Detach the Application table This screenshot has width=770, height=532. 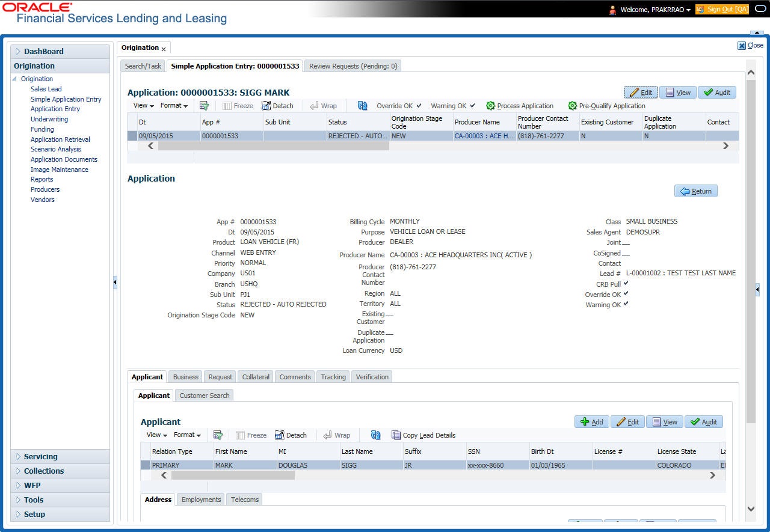click(277, 106)
